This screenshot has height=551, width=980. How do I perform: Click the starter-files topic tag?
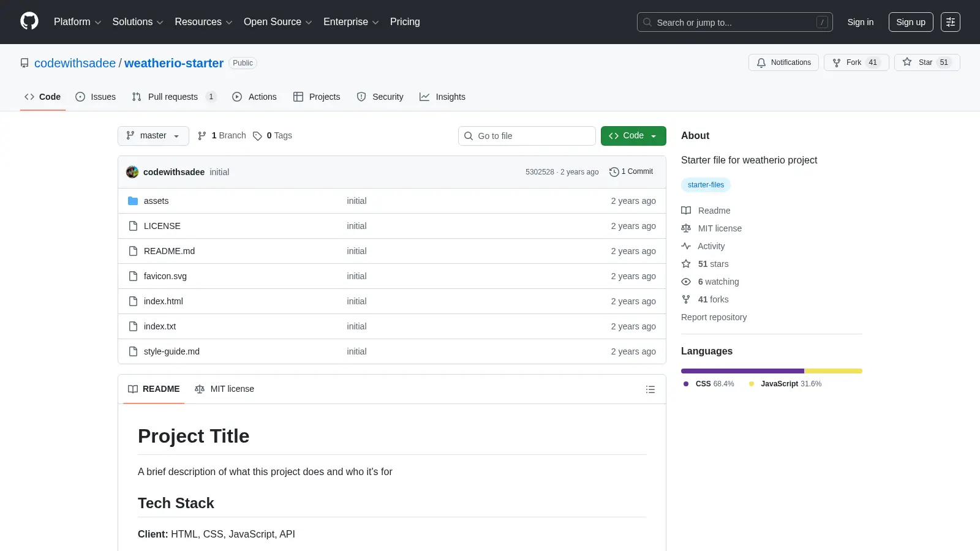tap(706, 185)
